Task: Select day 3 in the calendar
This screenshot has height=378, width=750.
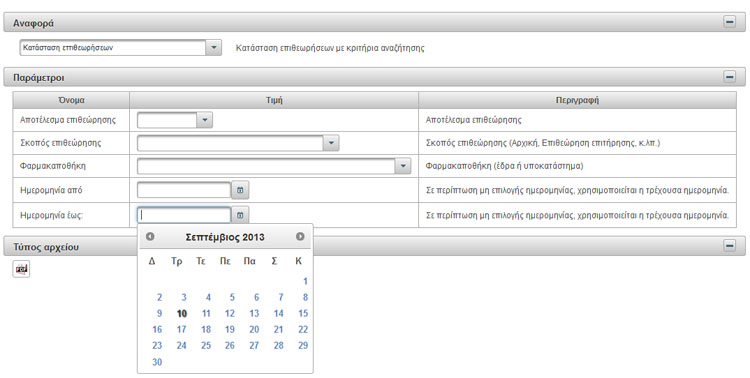Action: tap(184, 297)
